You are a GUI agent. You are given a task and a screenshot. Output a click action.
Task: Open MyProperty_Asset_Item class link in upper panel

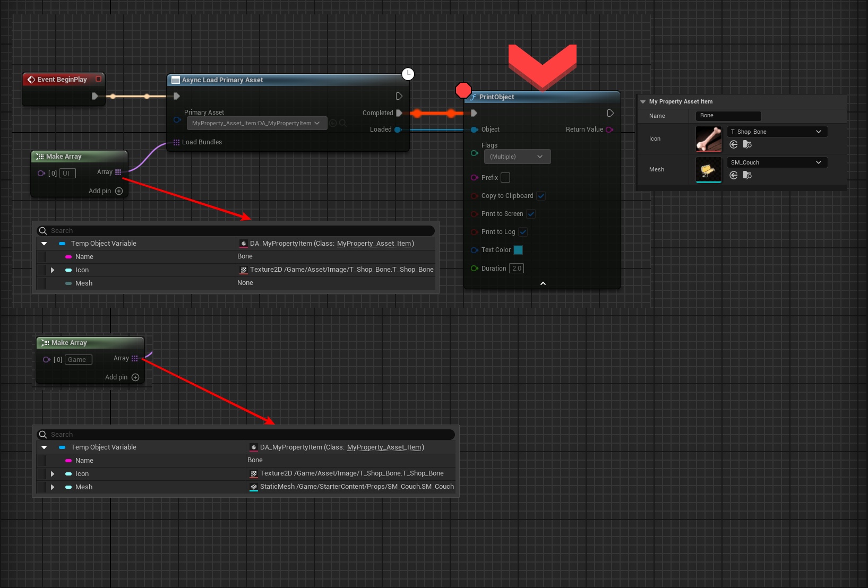(374, 244)
